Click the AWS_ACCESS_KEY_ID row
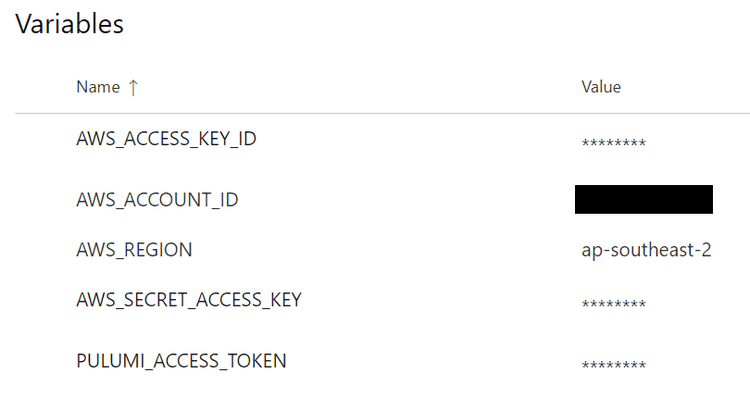 coord(382,139)
